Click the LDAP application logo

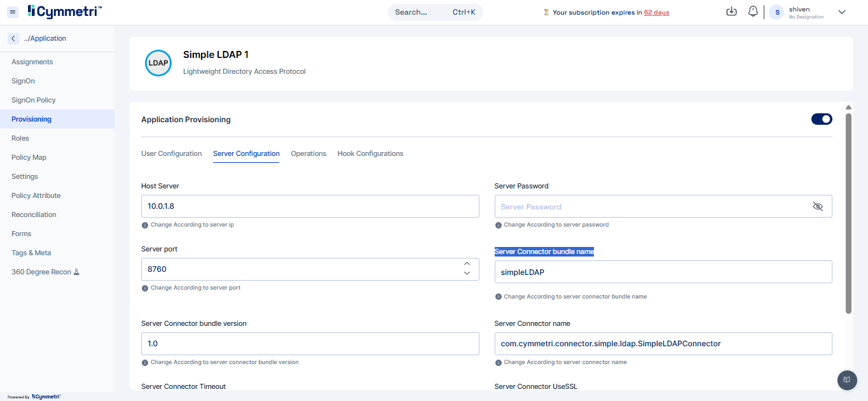(158, 63)
